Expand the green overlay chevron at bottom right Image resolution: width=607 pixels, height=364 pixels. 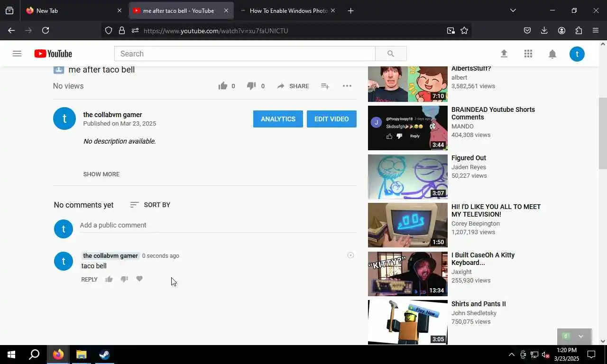pos(580,337)
